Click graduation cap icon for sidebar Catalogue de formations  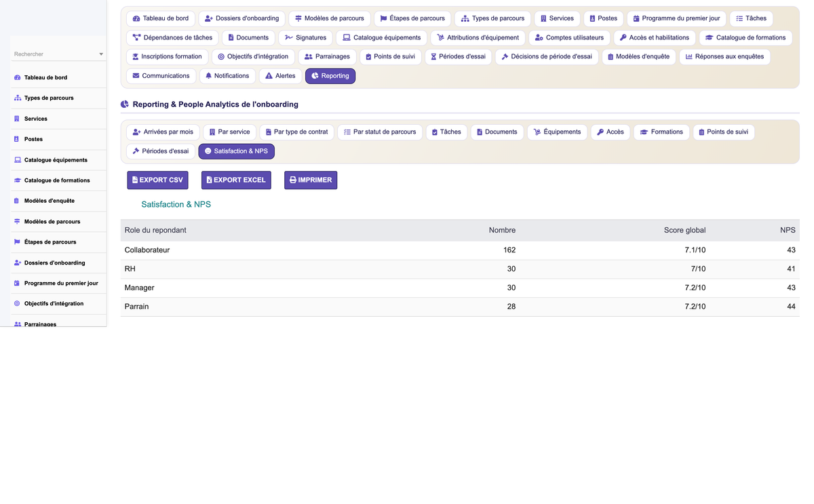pyautogui.click(x=17, y=180)
